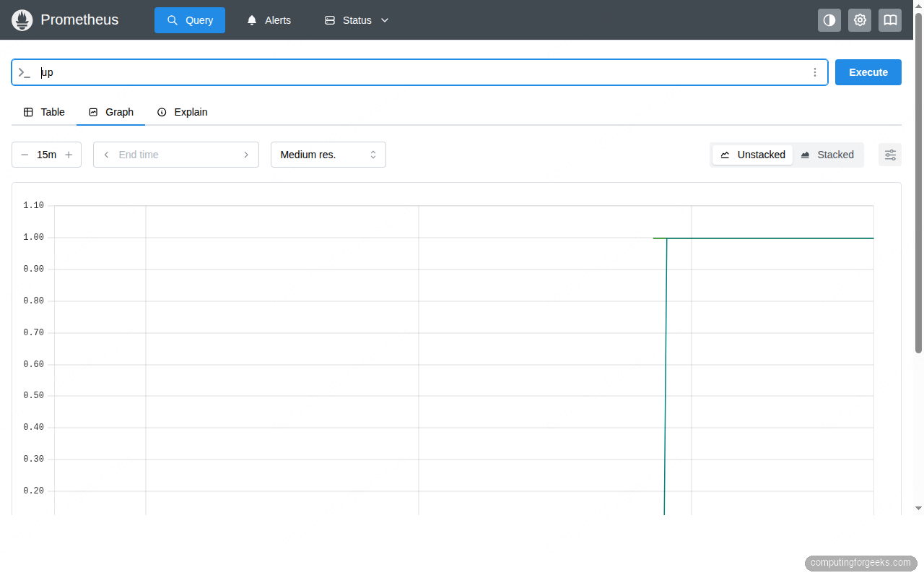Open the Medium res. resolution selector
The image size is (924, 578).
coord(328,154)
